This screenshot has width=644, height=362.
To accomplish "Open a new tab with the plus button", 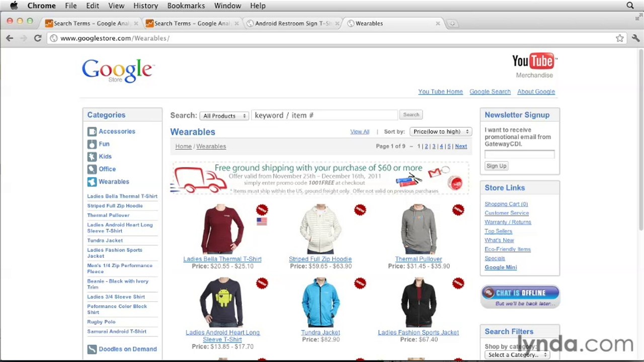I will click(452, 23).
